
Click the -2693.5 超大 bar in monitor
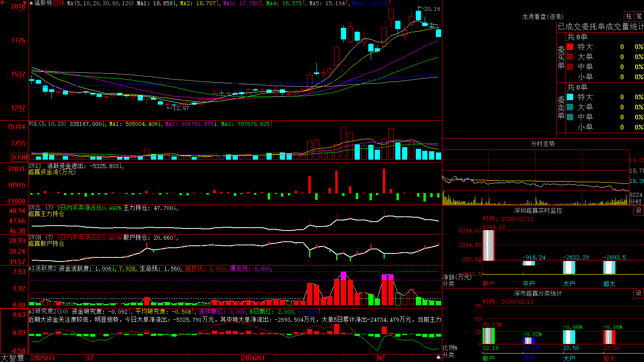tap(609, 267)
